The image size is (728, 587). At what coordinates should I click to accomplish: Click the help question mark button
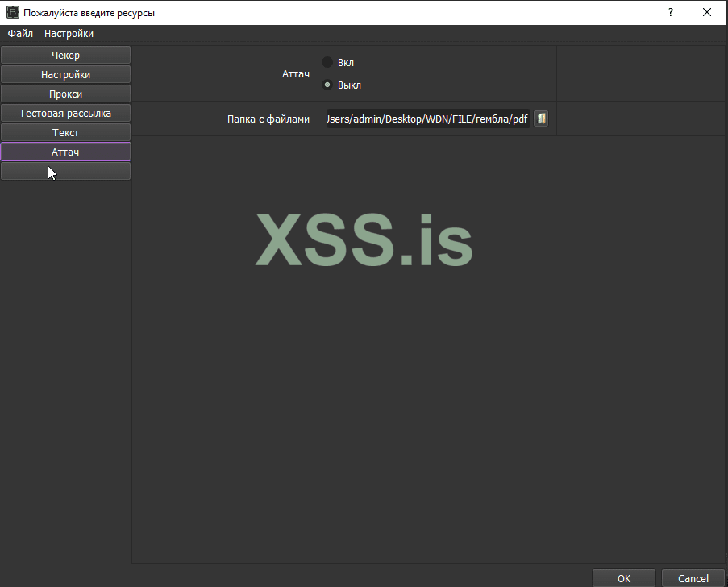point(671,13)
